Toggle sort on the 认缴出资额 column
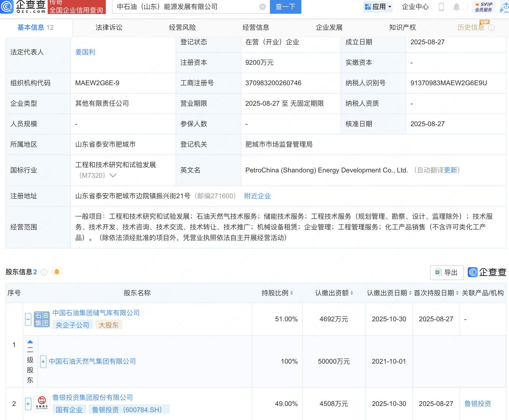Viewport: 509px width, 420px height. 352,293
